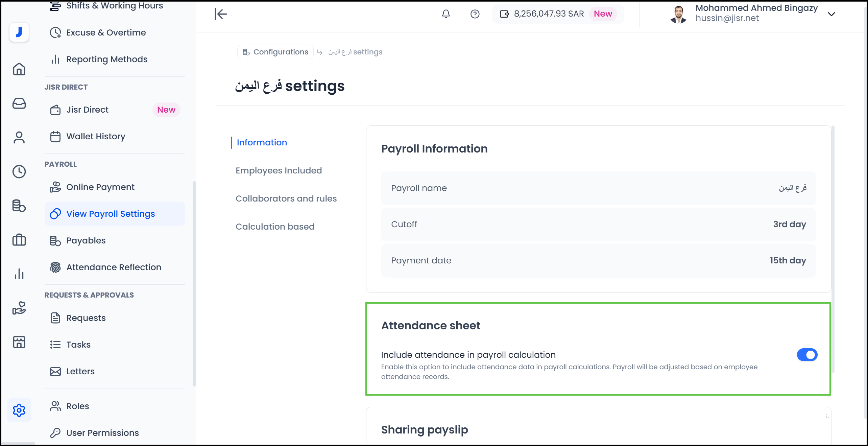Open the help question mark icon

point(475,14)
